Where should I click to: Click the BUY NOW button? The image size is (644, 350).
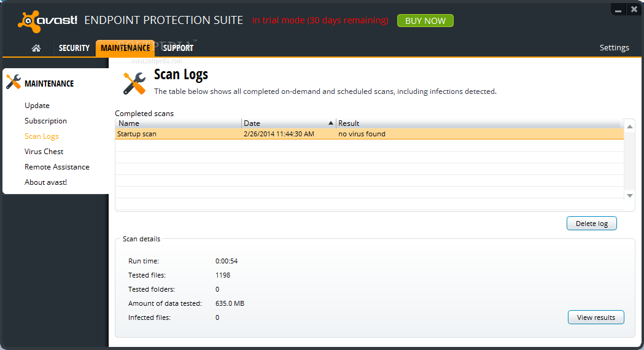coord(425,20)
